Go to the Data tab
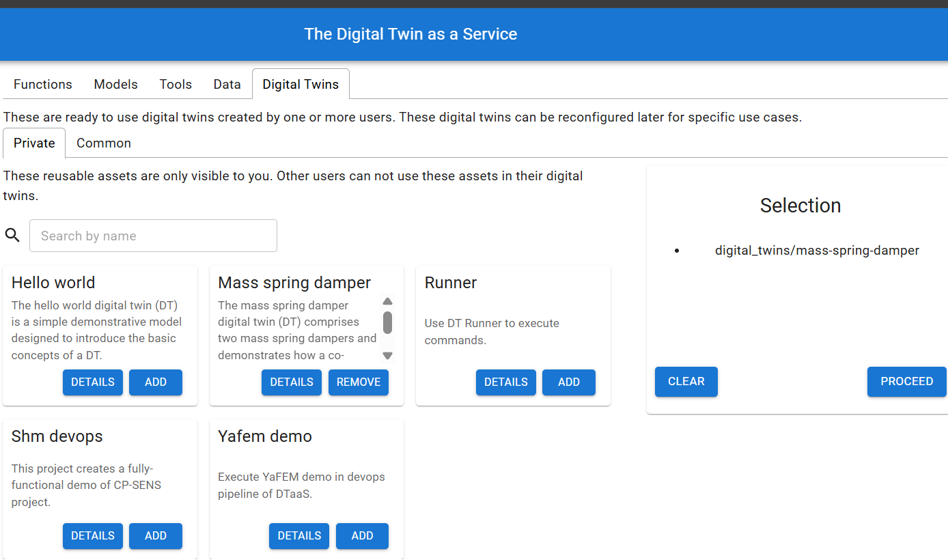Screen dimensions: 948x560 click(227, 84)
